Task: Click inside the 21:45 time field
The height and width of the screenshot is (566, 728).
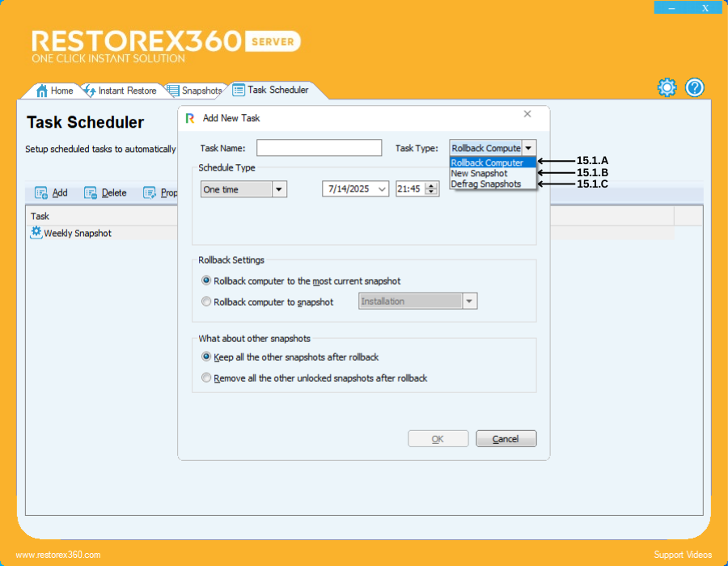Action: pos(409,189)
